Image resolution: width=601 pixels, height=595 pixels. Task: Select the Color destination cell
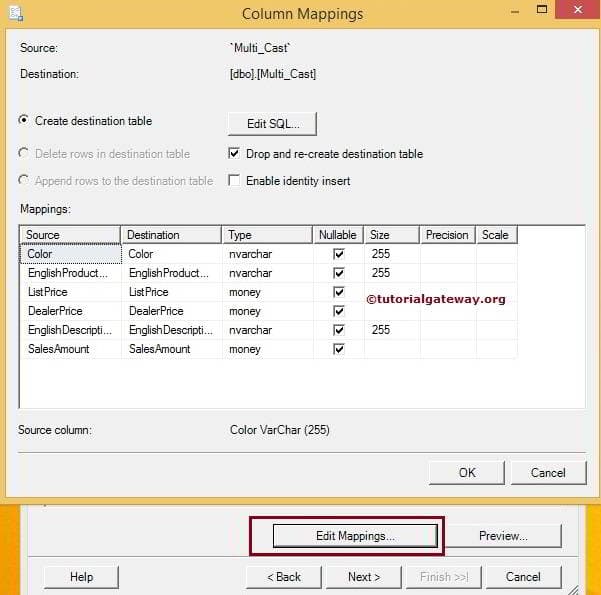172,254
